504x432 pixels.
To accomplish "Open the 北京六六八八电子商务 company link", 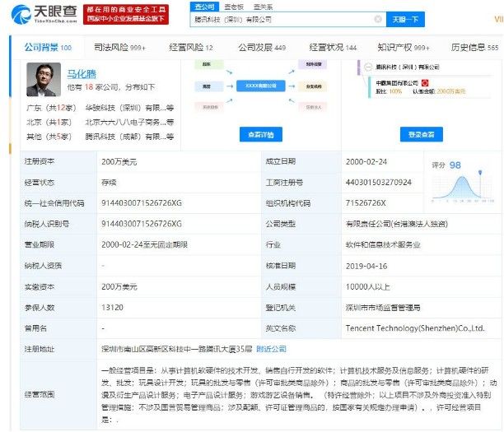I will pyautogui.click(x=129, y=123).
